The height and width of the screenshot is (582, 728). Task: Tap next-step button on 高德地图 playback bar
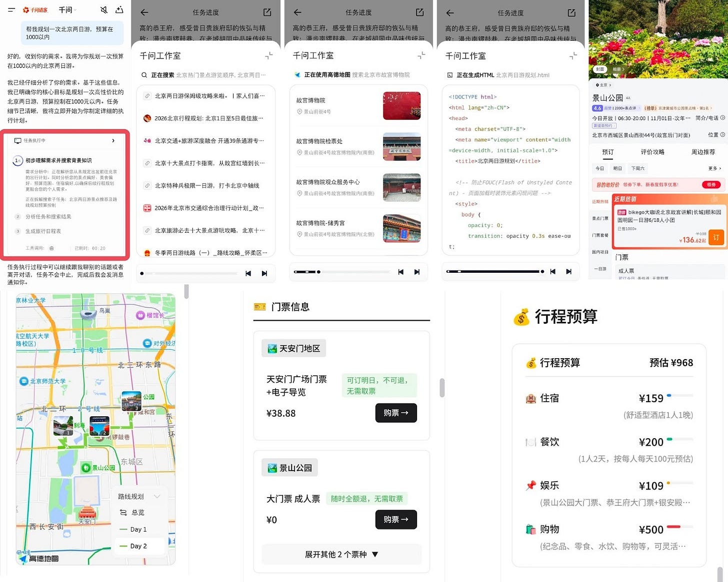click(417, 272)
